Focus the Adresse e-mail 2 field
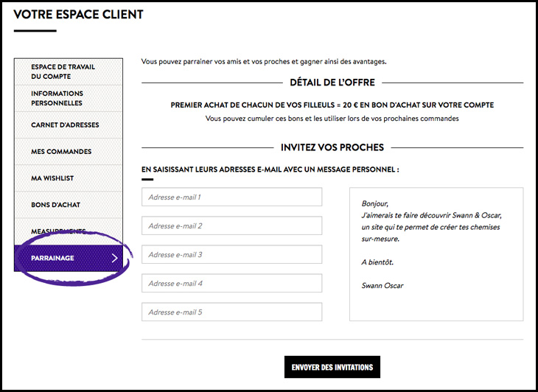This screenshot has height=392, width=538. [x=231, y=225]
